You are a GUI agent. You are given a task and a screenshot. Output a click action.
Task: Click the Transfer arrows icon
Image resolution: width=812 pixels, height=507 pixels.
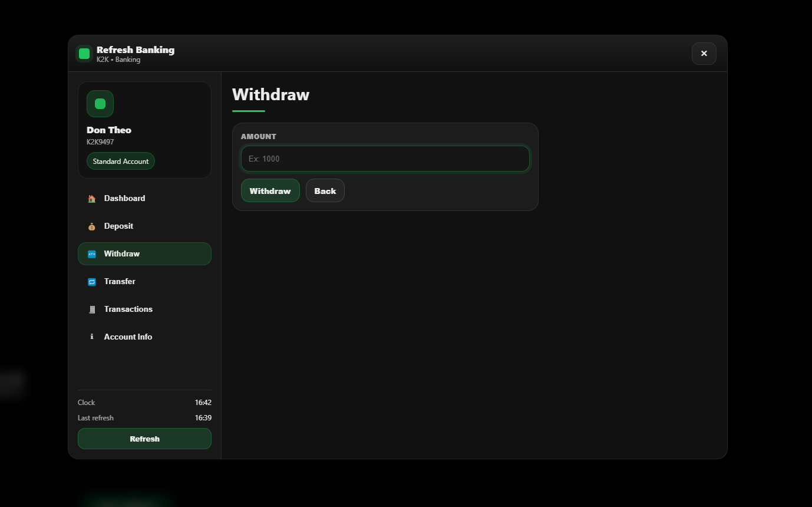click(x=91, y=282)
